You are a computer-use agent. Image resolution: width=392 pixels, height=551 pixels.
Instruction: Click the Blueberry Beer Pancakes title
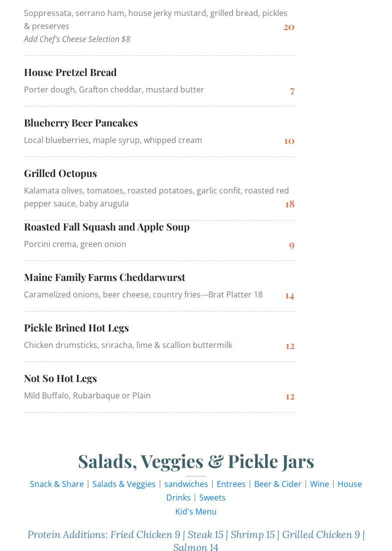(x=81, y=122)
